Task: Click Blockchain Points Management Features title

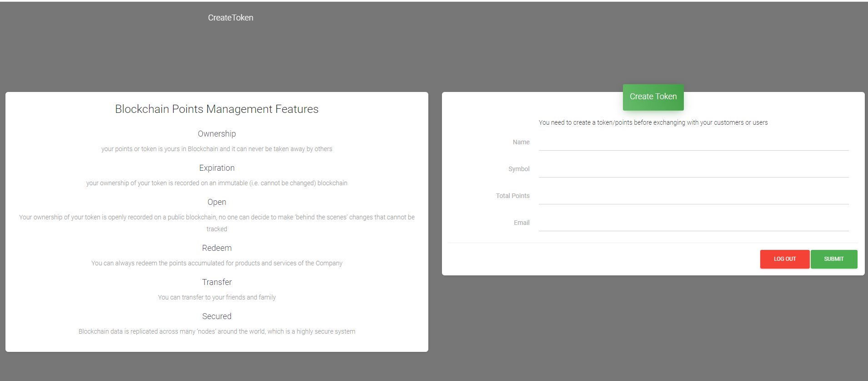Action: point(217,109)
